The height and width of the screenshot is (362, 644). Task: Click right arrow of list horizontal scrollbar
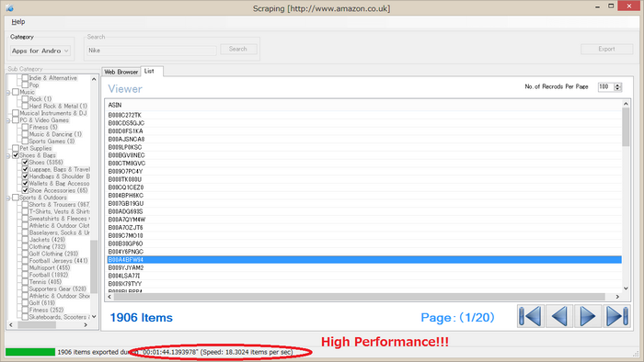pyautogui.click(x=617, y=297)
